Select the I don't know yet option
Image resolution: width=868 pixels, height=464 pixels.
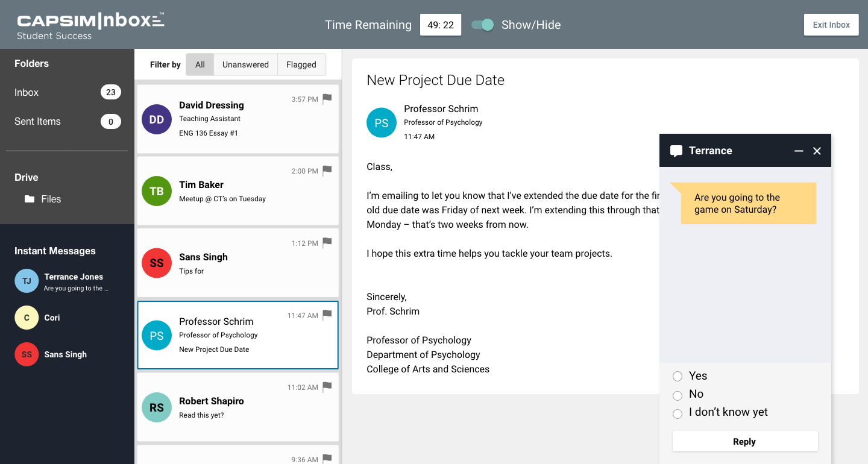click(x=678, y=413)
